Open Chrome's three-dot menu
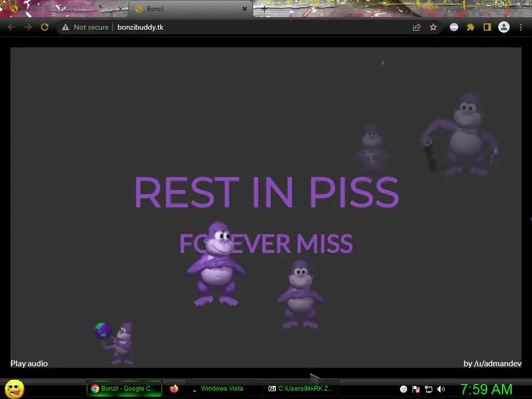The width and height of the screenshot is (532, 399). tap(521, 27)
